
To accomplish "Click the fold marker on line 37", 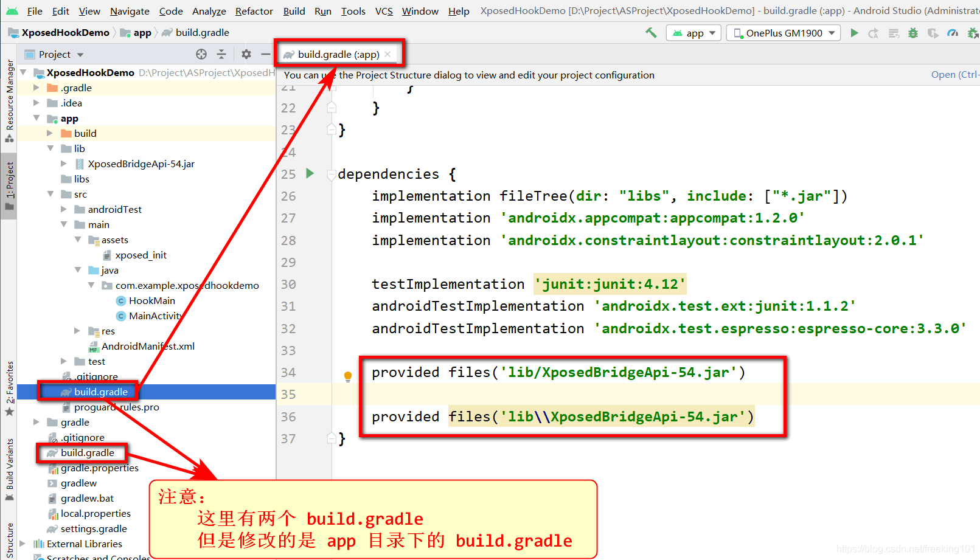I will 332,438.
